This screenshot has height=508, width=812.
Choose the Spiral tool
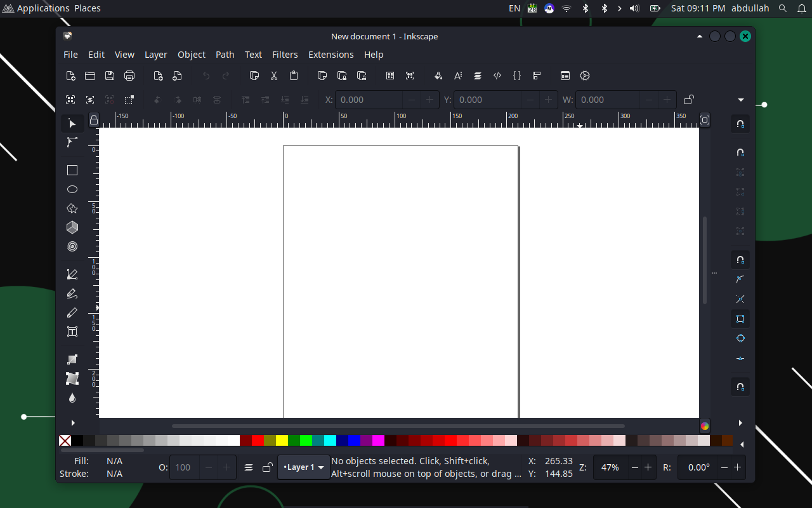72,246
